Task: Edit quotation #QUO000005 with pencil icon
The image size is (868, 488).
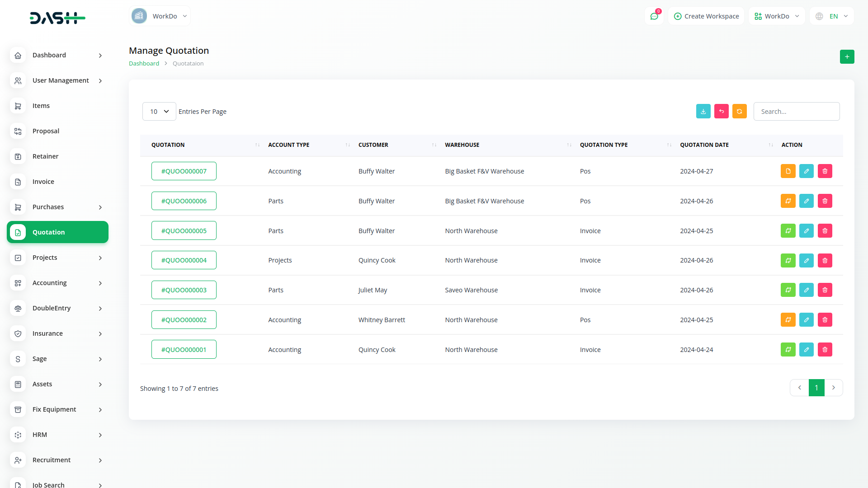Action: coord(806,231)
